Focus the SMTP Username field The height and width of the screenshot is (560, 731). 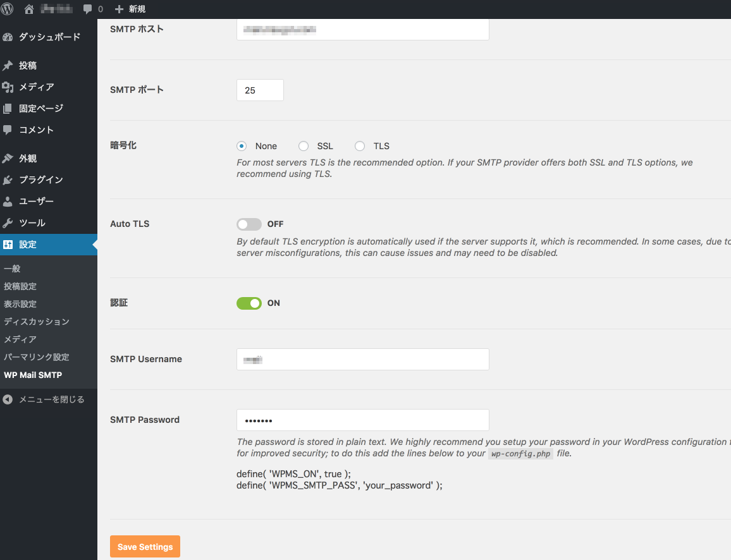tap(363, 359)
